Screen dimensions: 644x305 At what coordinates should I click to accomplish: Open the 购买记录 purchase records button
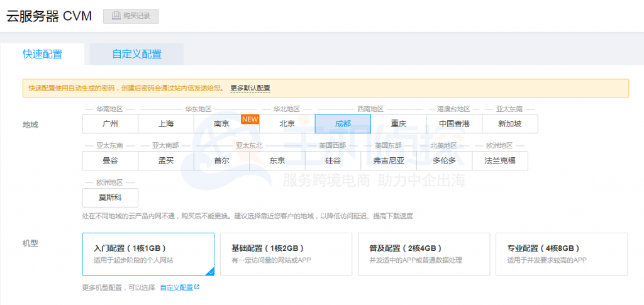coord(131,16)
